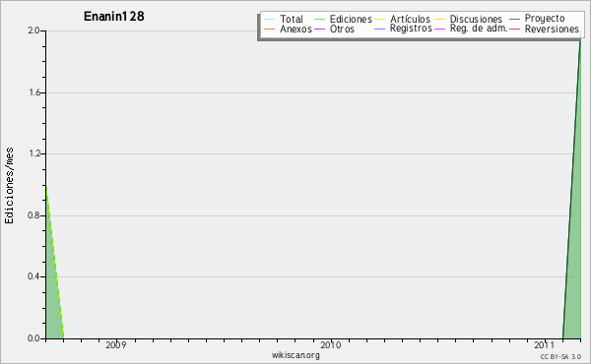
Task: Click the 2009 x-axis label
Action: click(115, 344)
